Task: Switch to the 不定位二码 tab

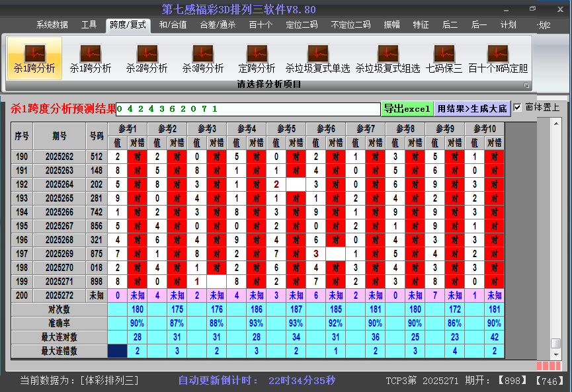Action: click(350, 25)
